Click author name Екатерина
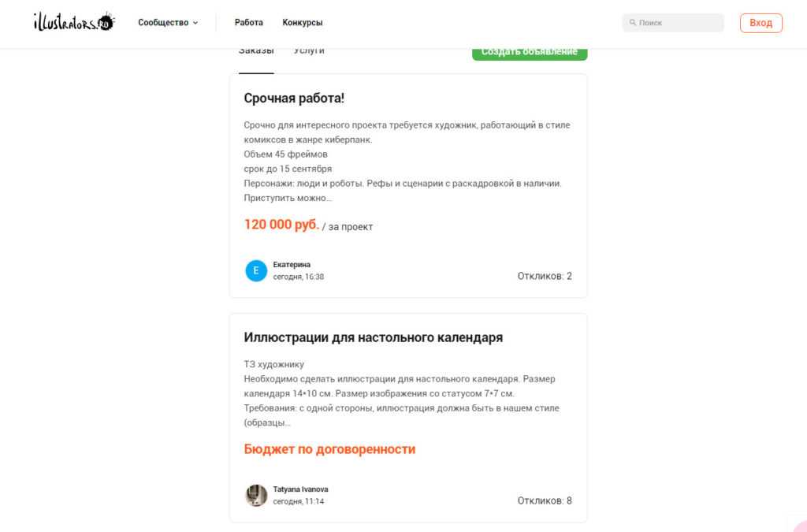This screenshot has height=532, width=807. click(x=292, y=265)
